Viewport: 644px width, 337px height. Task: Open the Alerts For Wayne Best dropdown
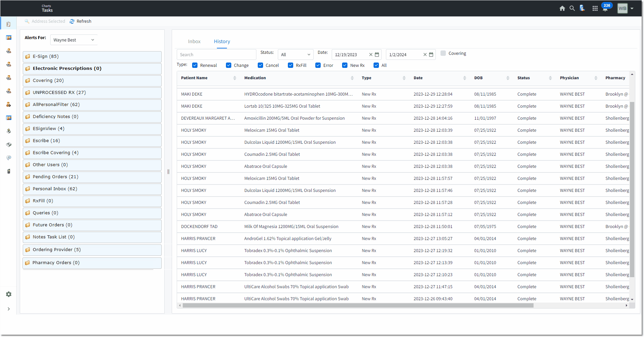click(x=74, y=40)
